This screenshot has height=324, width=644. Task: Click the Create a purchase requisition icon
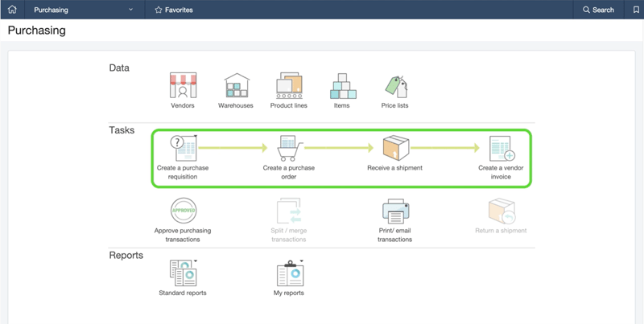[184, 148]
